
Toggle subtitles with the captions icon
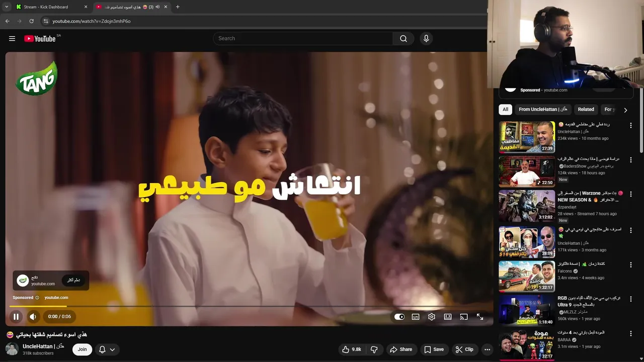[x=416, y=317]
